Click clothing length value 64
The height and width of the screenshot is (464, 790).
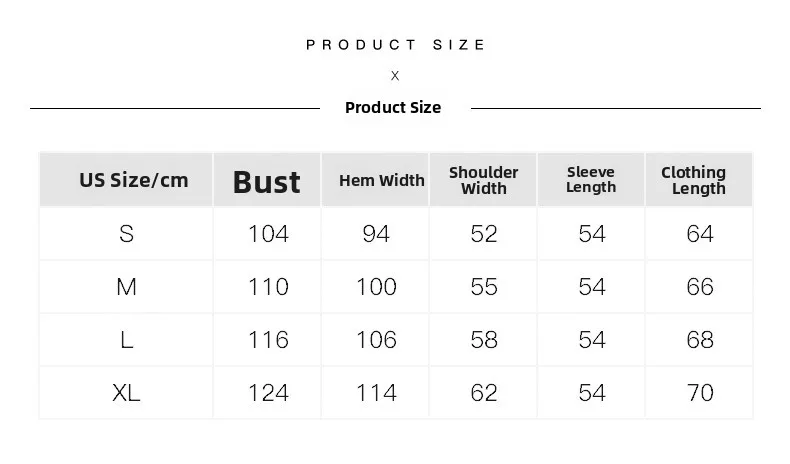coord(700,234)
